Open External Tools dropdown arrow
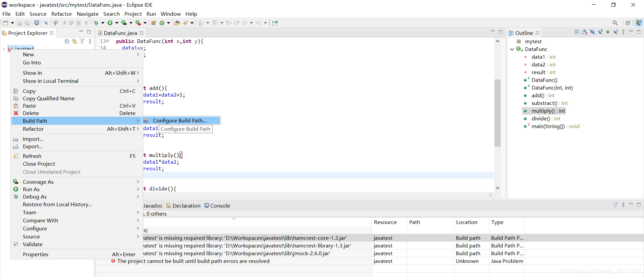 145,23
